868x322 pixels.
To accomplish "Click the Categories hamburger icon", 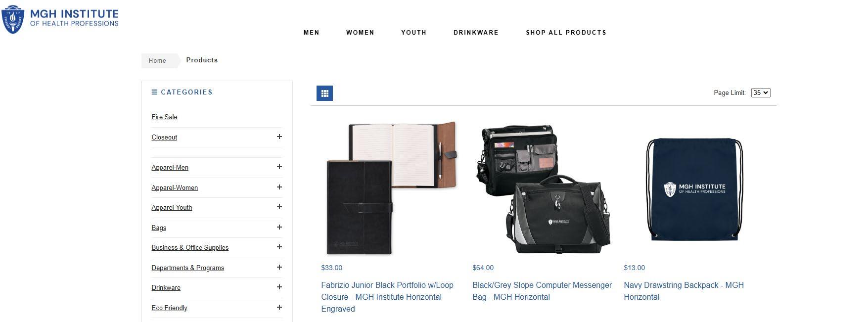I will 154,92.
